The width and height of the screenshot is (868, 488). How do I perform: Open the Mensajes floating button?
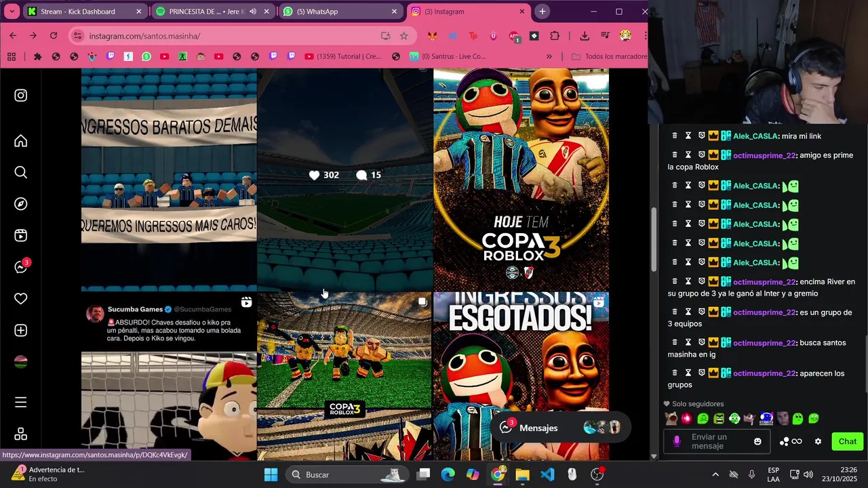[559, 428]
